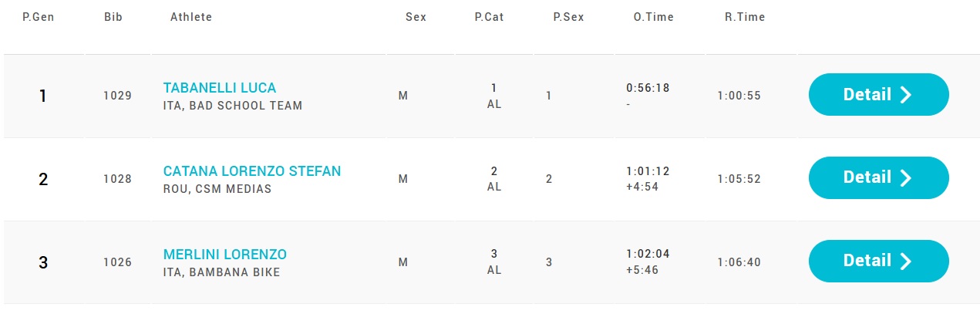Viewport: 980px width, 314px height.
Task: Click the Athlete column header
Action: point(191,17)
